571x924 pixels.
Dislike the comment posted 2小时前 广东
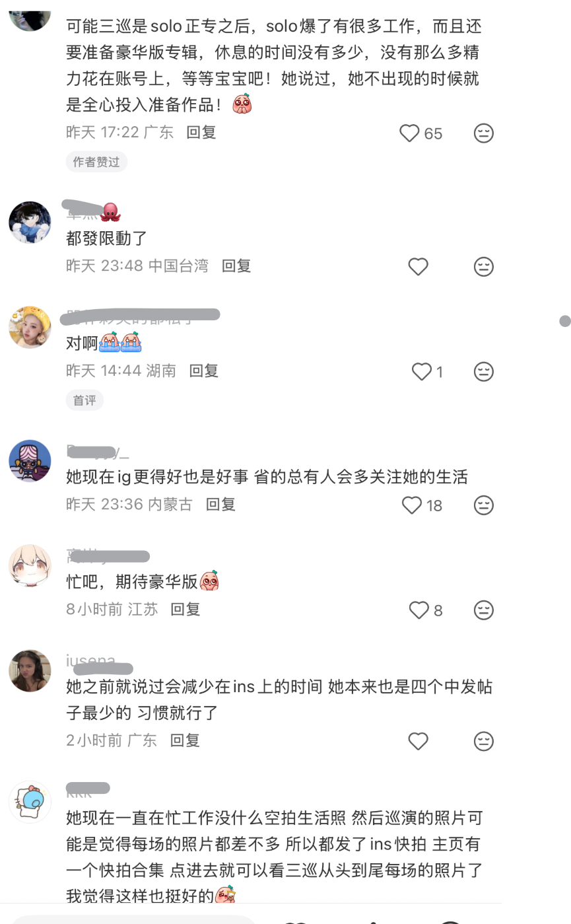[484, 741]
